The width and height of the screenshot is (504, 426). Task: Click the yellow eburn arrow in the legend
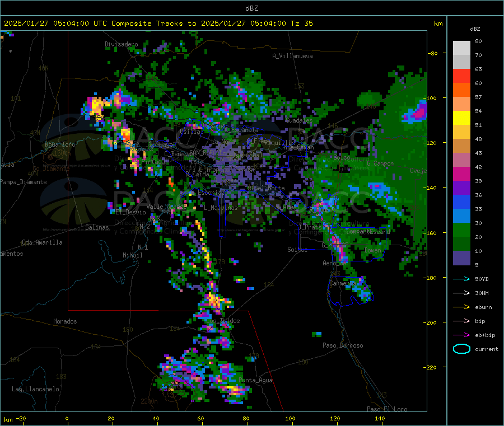point(461,307)
